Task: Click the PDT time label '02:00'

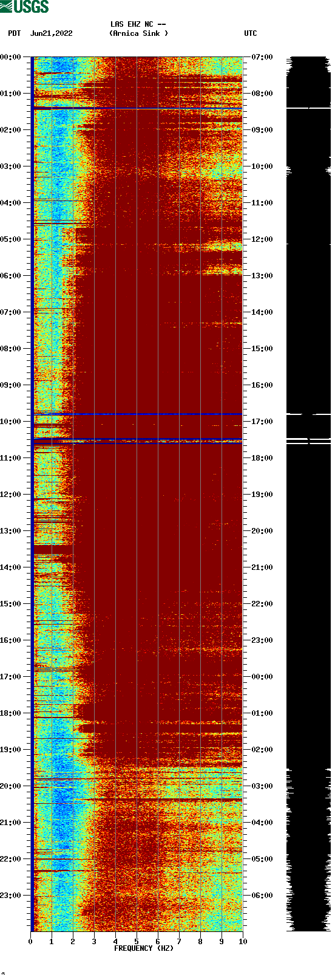Action: pos(10,130)
